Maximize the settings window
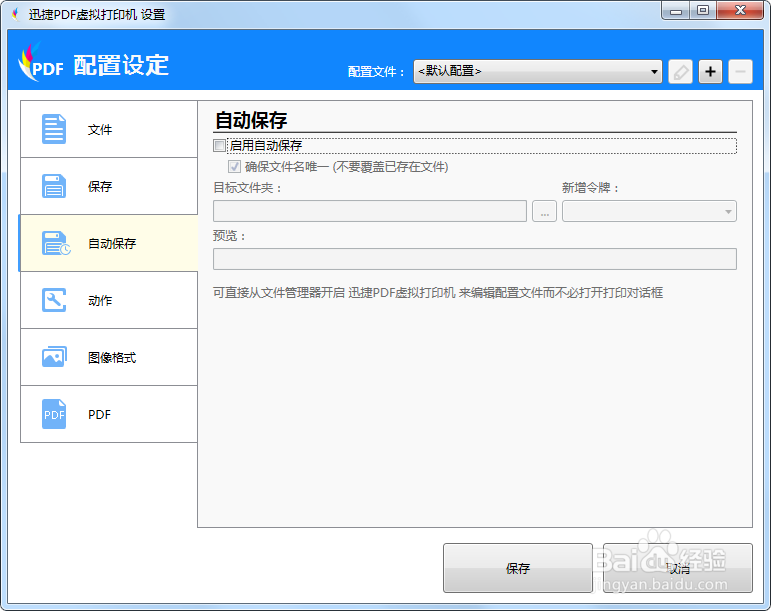Screen dimensions: 771x611 coord(703,10)
